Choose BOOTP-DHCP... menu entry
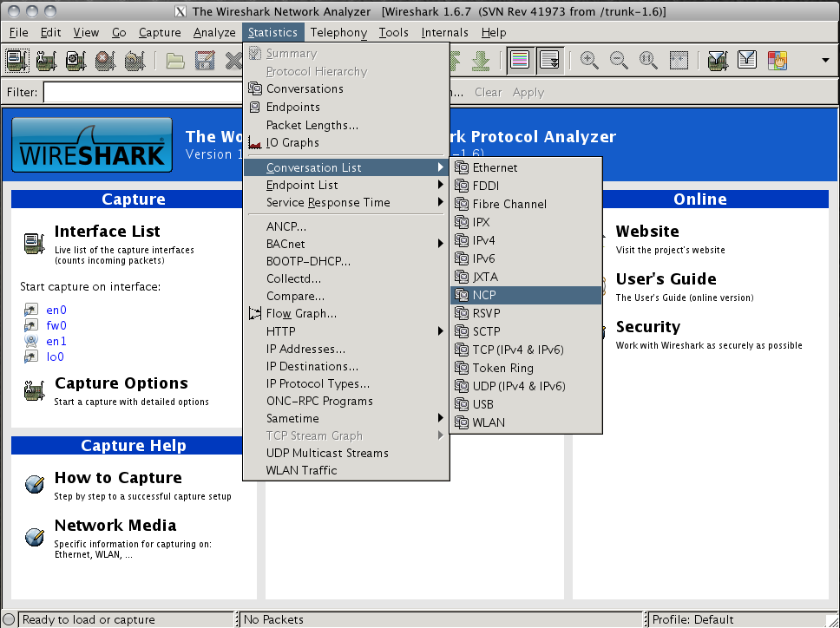Viewport: 840px width, 628px height. pyautogui.click(x=346, y=261)
